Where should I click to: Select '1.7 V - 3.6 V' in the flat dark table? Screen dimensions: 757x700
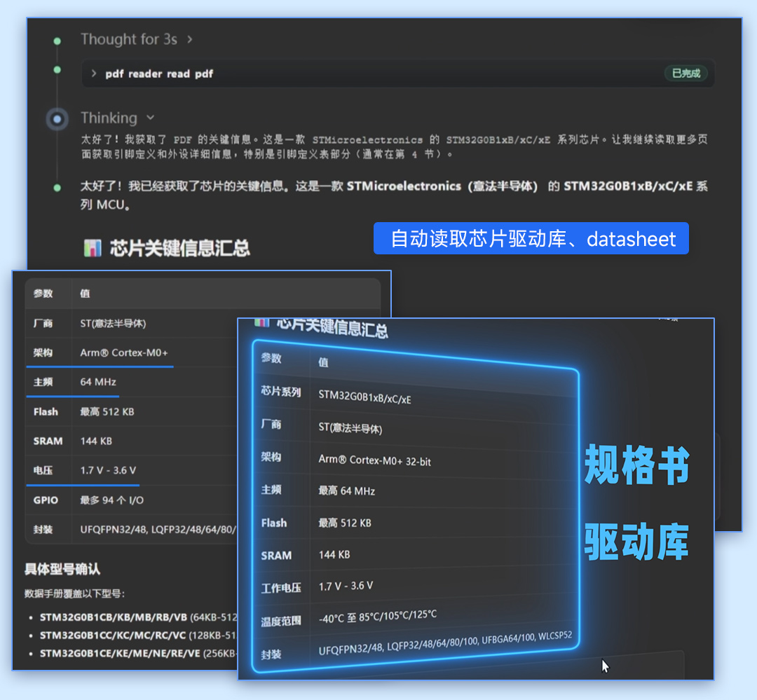coord(108,471)
